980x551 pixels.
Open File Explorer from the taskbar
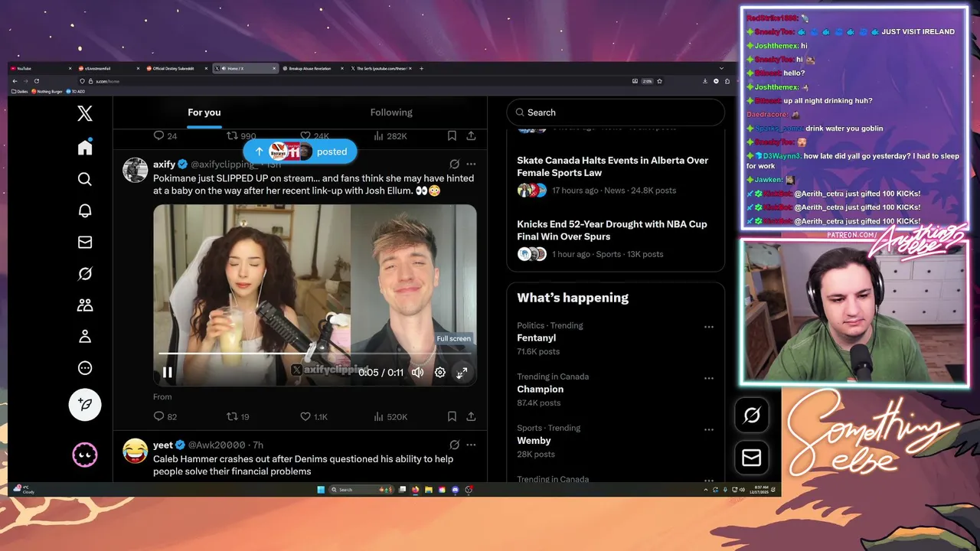429,490
